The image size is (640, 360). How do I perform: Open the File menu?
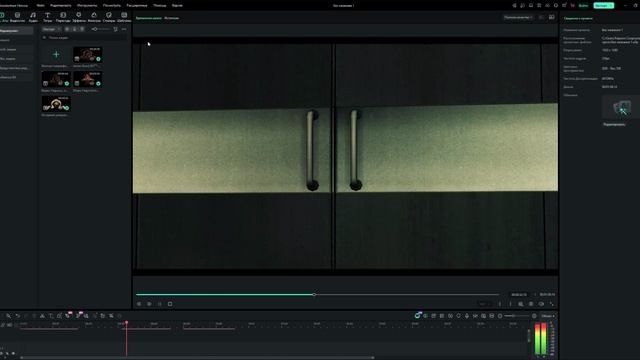point(40,6)
